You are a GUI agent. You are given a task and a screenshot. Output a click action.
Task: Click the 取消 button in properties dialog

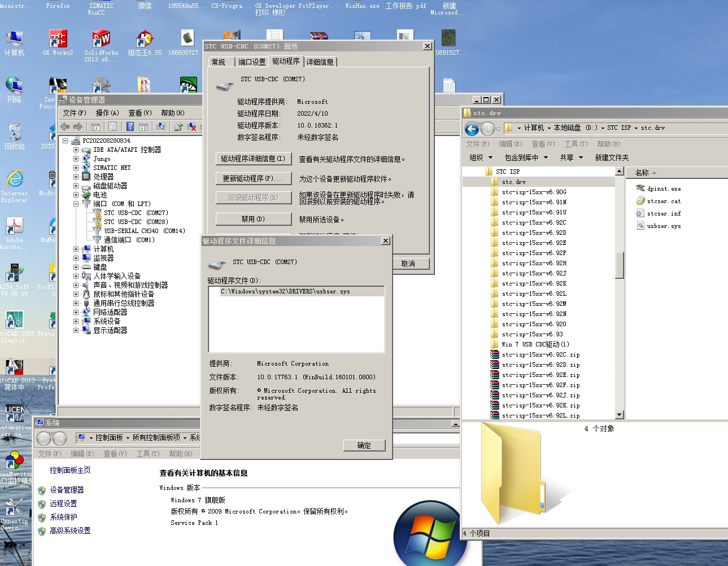(408, 264)
